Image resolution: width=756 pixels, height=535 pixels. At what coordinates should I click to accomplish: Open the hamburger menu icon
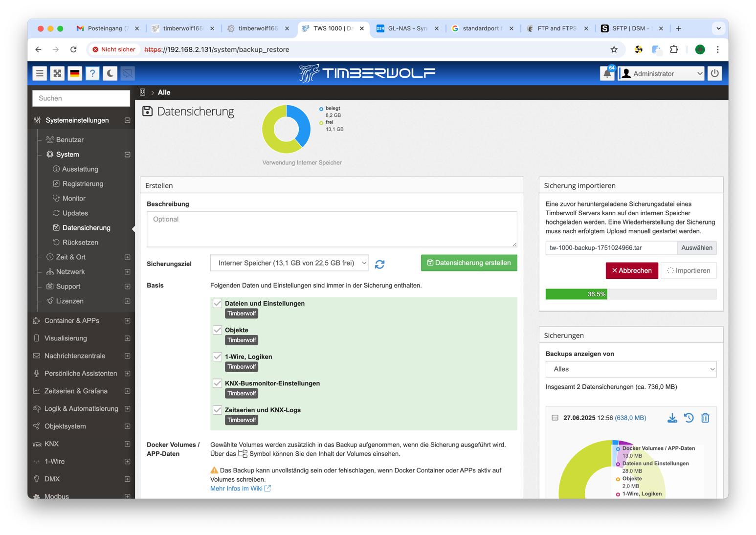tap(40, 73)
